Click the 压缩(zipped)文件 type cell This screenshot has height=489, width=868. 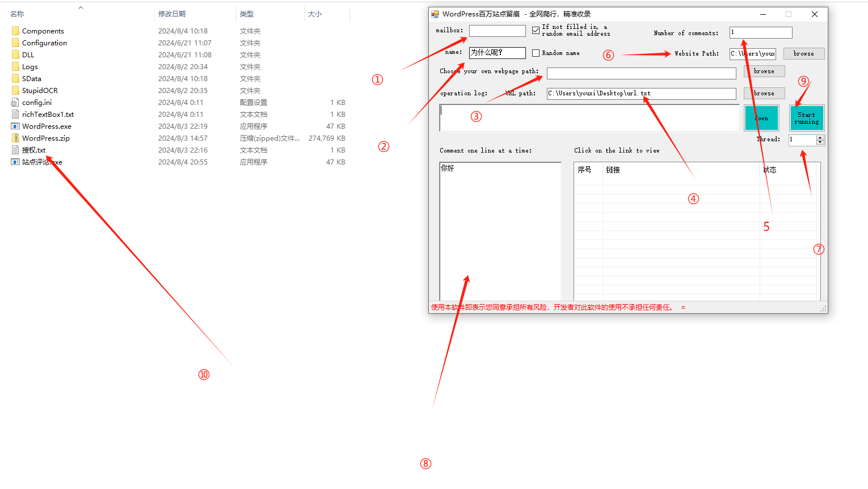pyautogui.click(x=269, y=138)
